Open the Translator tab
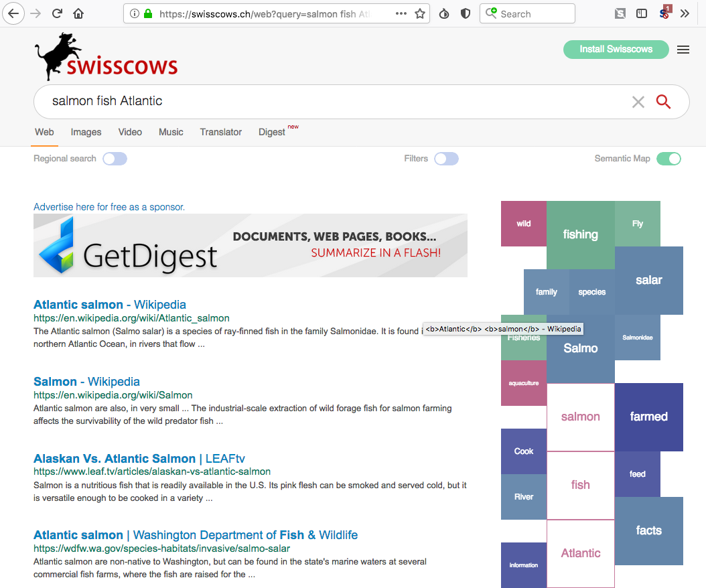 (x=220, y=132)
